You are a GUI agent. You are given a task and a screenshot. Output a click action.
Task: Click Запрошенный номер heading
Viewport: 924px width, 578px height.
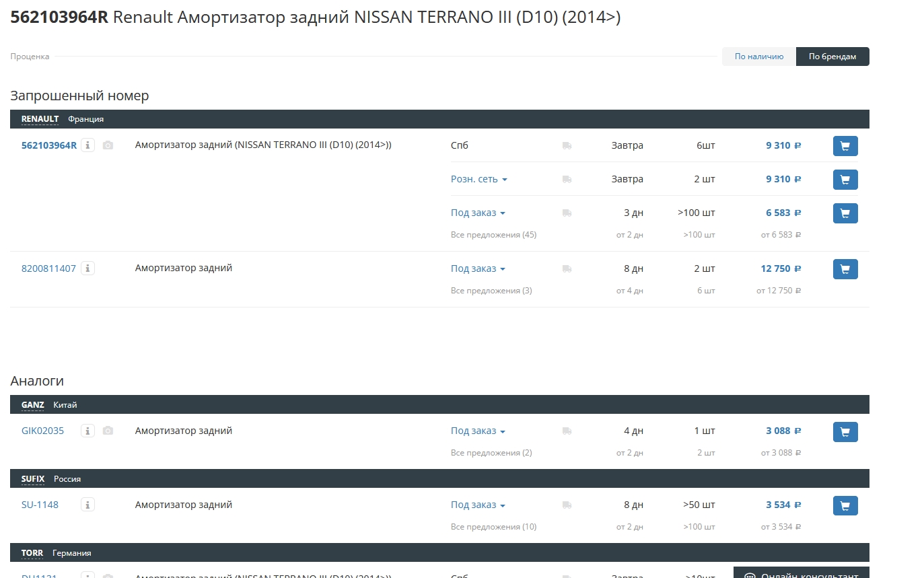click(79, 96)
